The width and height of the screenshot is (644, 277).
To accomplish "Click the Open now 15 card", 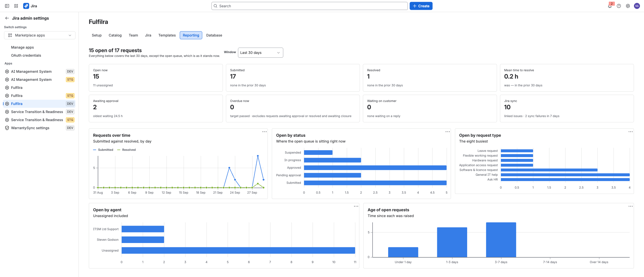I will 156,78.
